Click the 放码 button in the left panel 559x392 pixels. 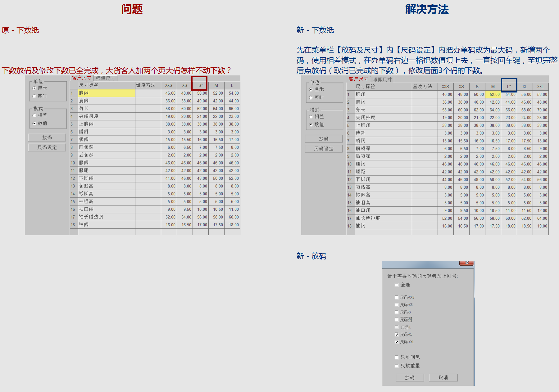coord(47,137)
